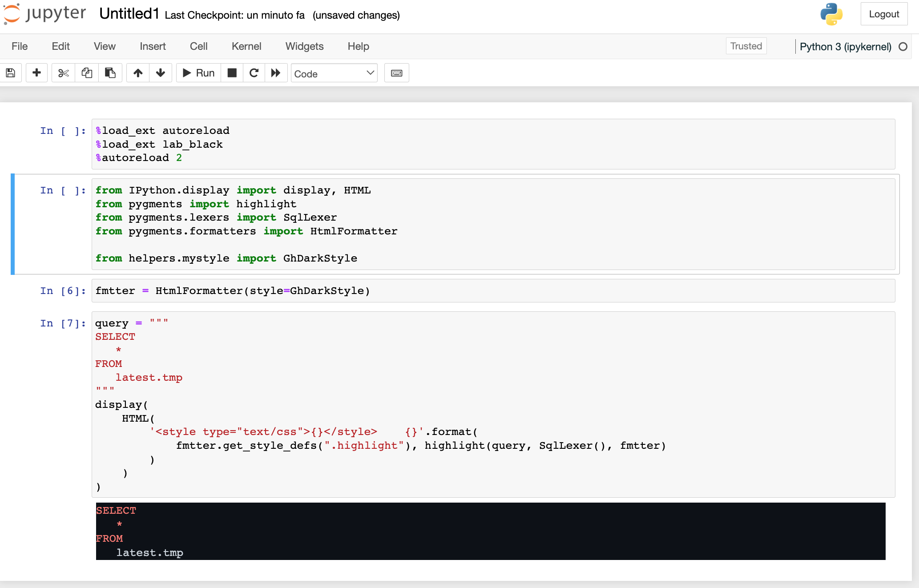Open the cell type dropdown showing Code
The width and height of the screenshot is (919, 588).
click(334, 73)
